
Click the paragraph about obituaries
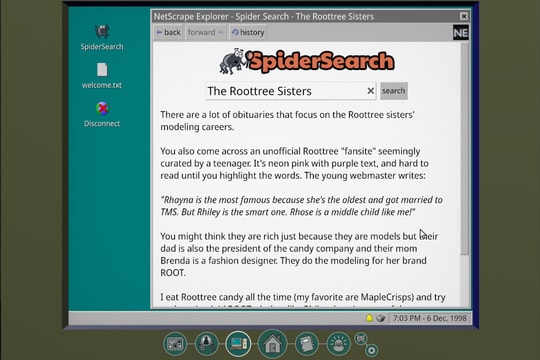(288, 121)
